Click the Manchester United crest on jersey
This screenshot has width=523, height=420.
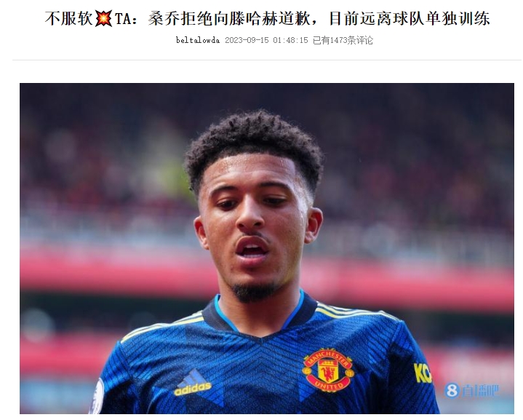(x=328, y=370)
